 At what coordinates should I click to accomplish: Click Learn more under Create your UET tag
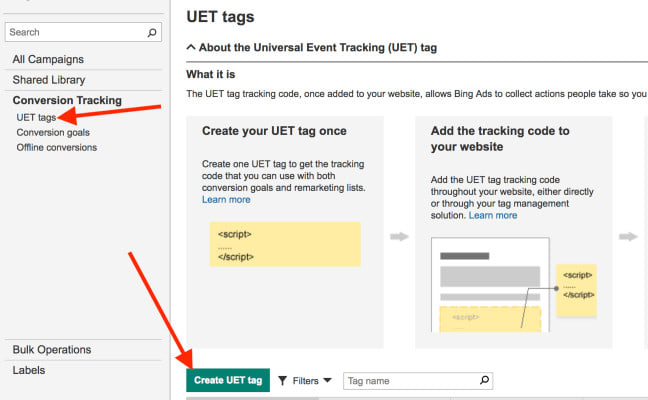[226, 200]
